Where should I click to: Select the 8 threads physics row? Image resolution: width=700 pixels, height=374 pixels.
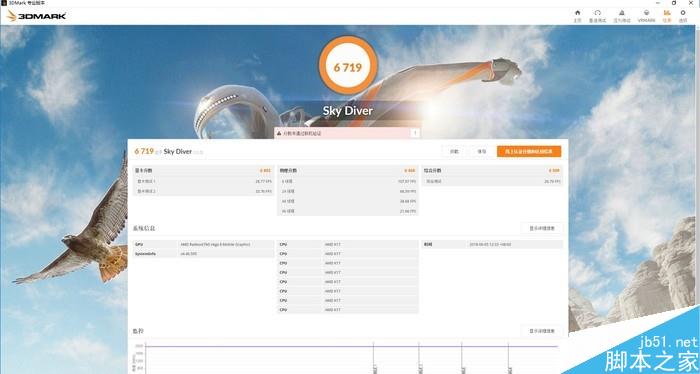click(348, 181)
